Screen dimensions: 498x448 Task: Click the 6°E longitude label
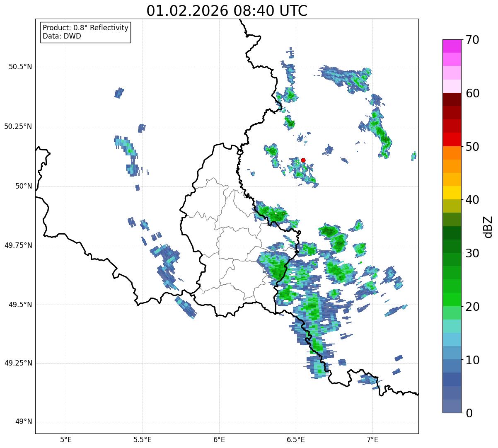pos(219,439)
